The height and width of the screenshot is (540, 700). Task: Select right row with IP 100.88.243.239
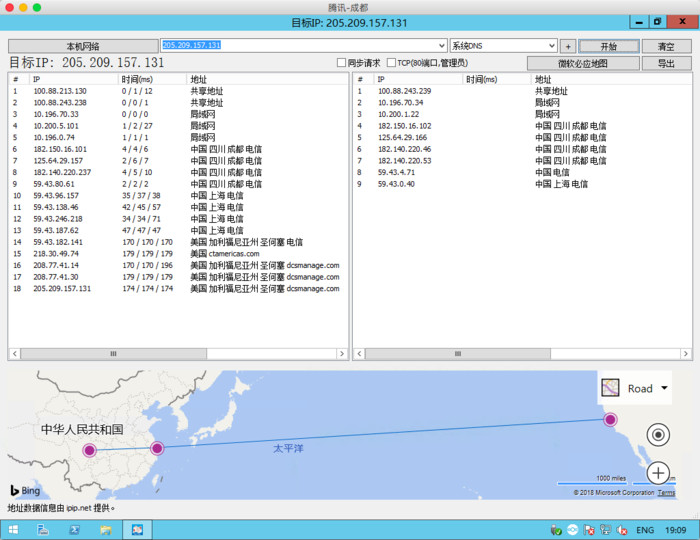pyautogui.click(x=522, y=91)
